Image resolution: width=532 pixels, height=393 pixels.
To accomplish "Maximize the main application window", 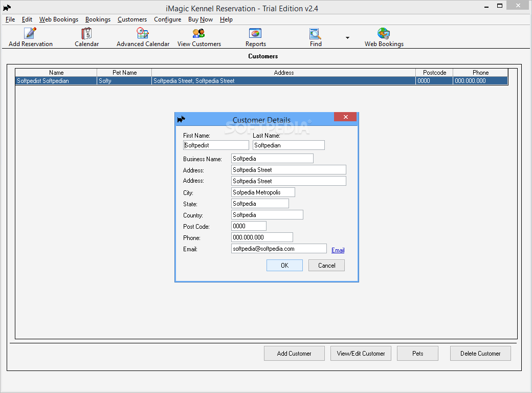I will click(x=500, y=6).
